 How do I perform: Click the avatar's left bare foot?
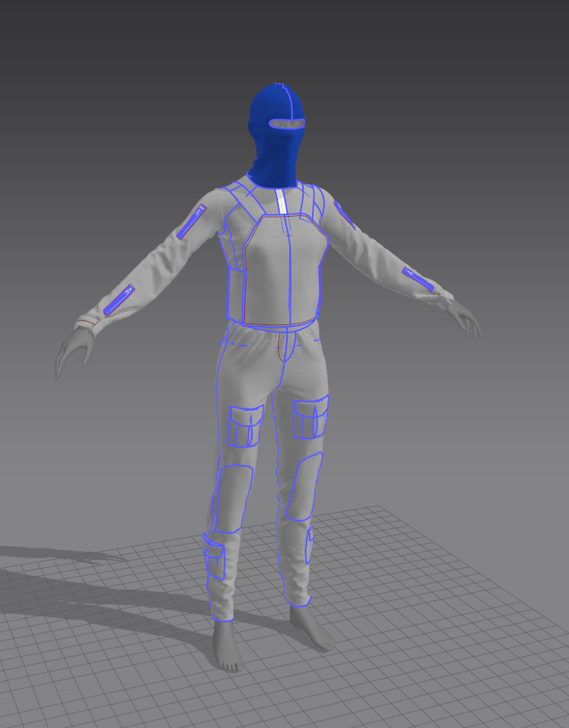click(312, 628)
